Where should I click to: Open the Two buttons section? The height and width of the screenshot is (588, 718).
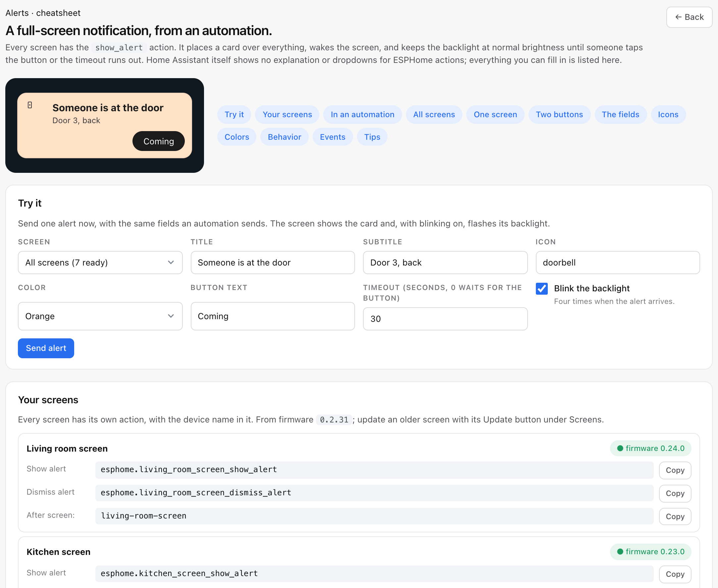559,115
